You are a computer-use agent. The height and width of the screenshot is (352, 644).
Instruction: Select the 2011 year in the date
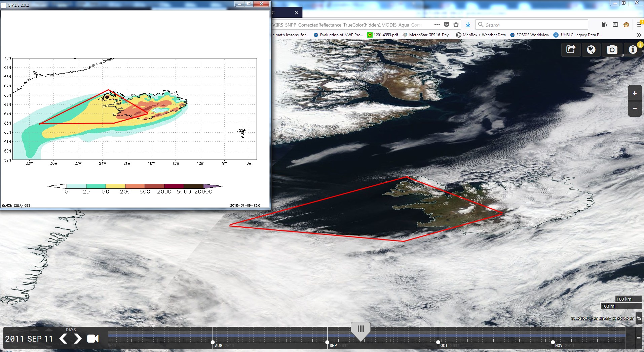coord(15,339)
